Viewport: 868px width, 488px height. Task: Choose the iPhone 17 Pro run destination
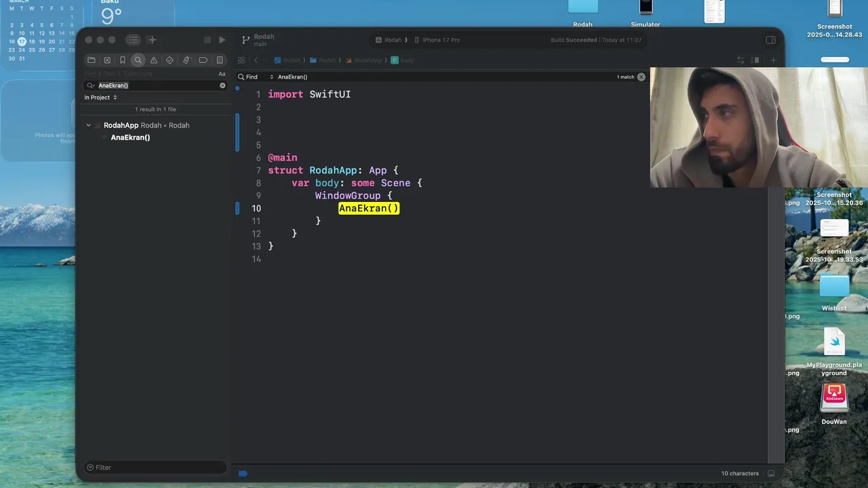437,40
